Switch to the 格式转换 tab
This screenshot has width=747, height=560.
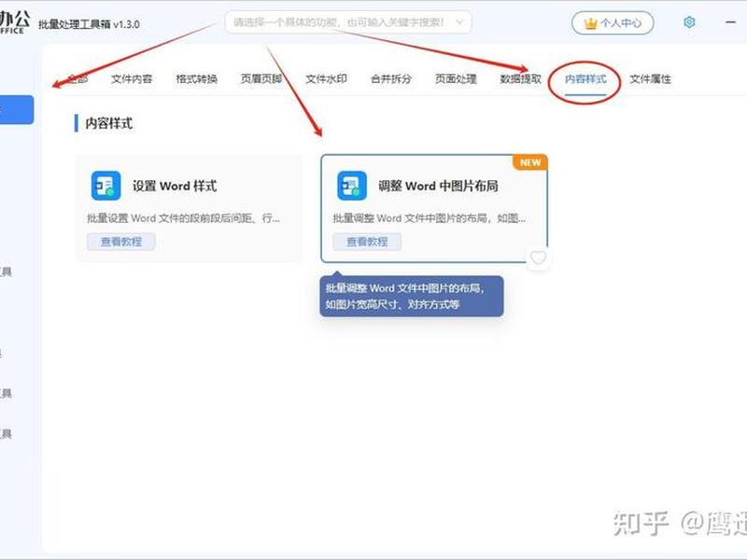pyautogui.click(x=196, y=79)
